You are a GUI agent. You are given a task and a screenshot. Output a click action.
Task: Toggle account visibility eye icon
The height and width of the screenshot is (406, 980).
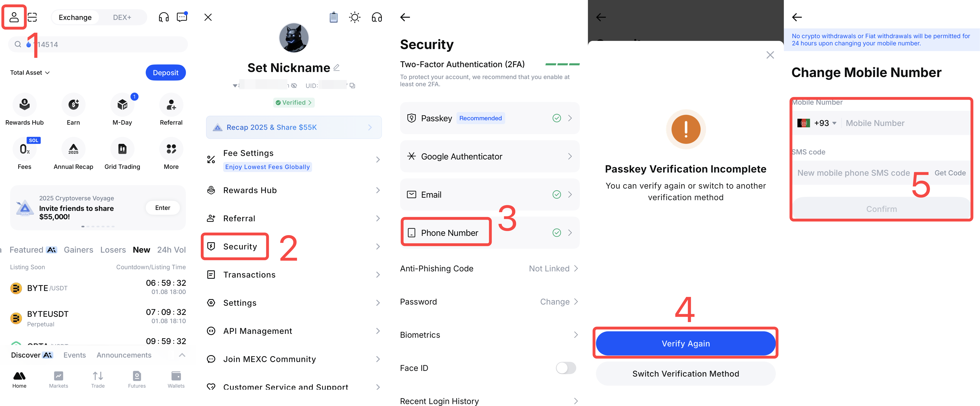(294, 86)
